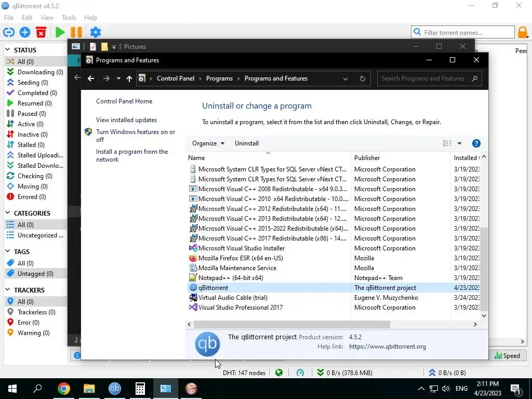This screenshot has height=399, width=532.
Task: Open recent locations dropdown arrow
Action: pos(118,78)
